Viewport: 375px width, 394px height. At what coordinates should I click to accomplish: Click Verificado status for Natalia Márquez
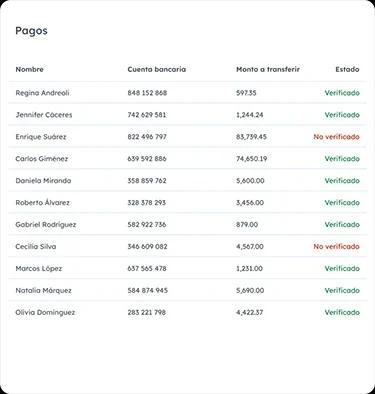coord(342,291)
